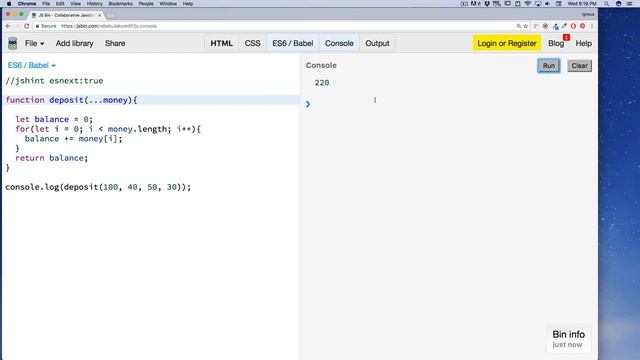Click the '//jshint esnext:true' comment line
The height and width of the screenshot is (360, 640).
click(x=54, y=81)
